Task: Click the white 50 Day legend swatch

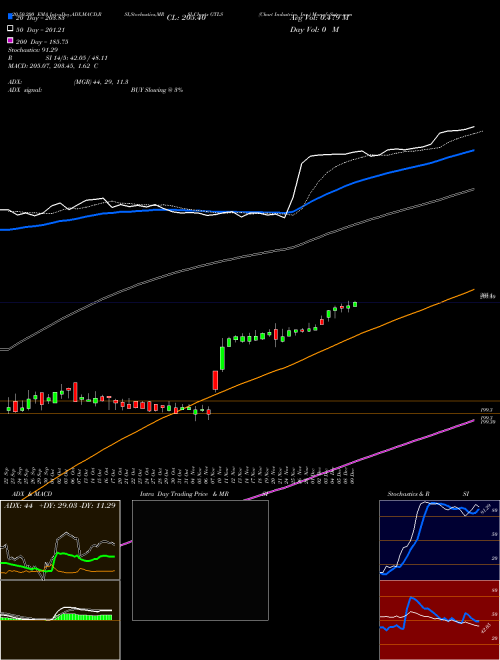Action: point(10,29)
